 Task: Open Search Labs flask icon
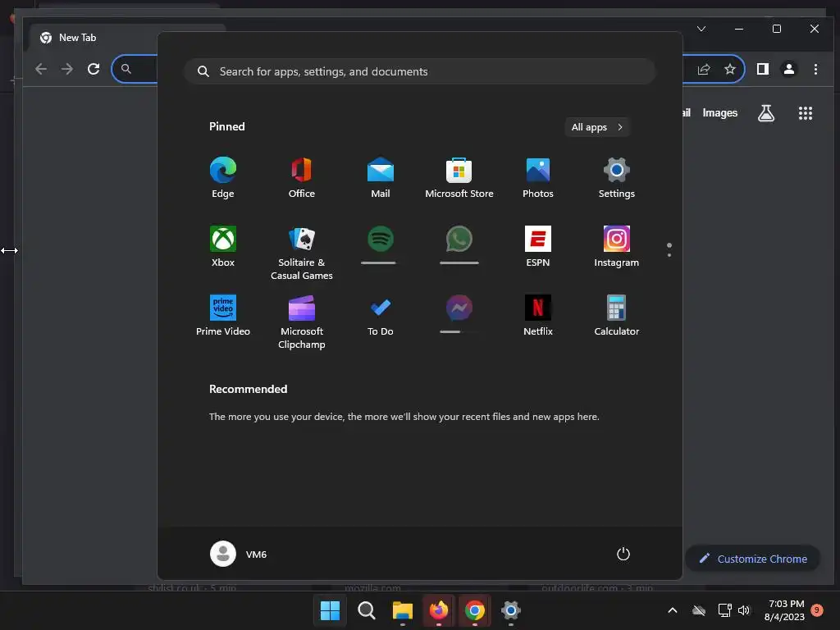pos(766,112)
